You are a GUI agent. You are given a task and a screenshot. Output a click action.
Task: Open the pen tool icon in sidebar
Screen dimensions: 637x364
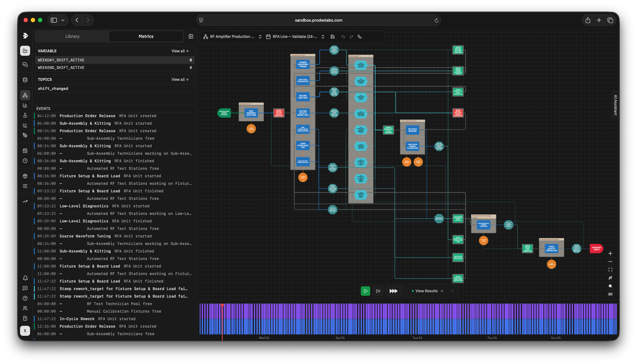(25, 135)
